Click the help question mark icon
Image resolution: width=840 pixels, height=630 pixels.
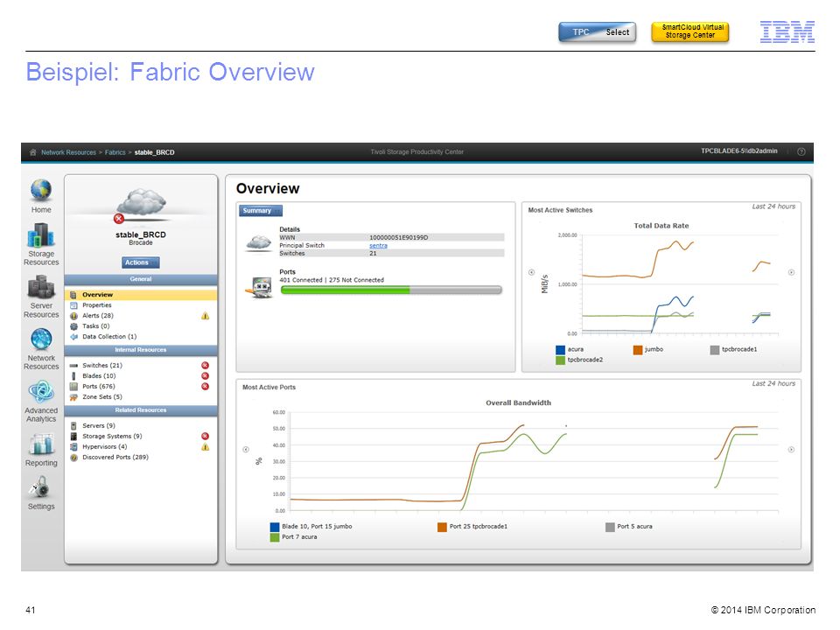click(801, 151)
